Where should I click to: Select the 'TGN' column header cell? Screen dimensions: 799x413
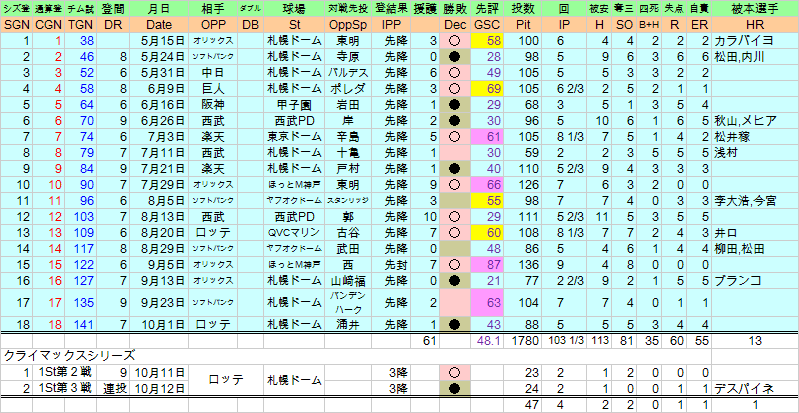81,24
